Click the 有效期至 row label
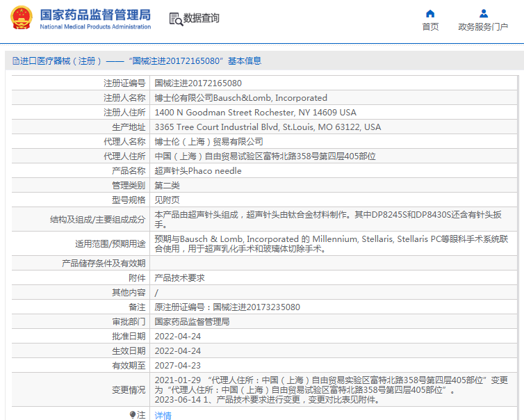The image size is (524, 420). [x=129, y=366]
